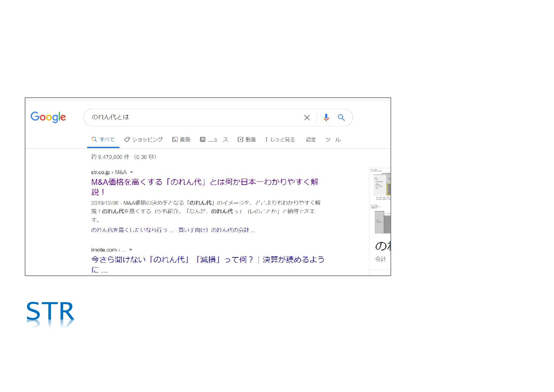Screen dimensions: 554x392
Task: Switch to the 画像 tab
Action: point(182,140)
